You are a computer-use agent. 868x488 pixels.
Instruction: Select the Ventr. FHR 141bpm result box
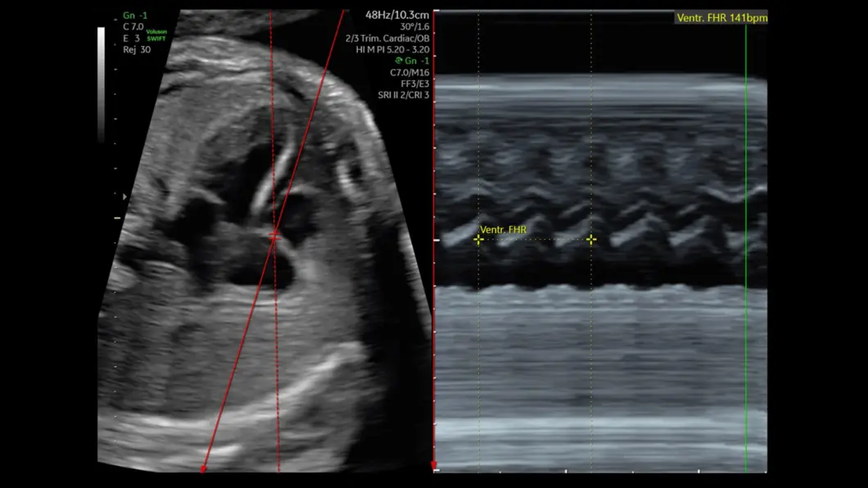721,17
